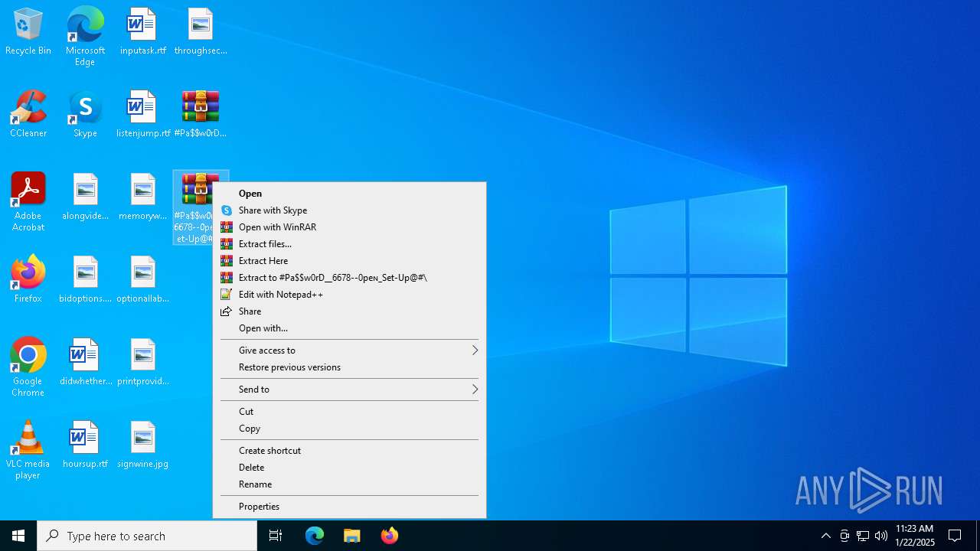Screen dimensions: 980x551
Task: Choose Cut in the context menu
Action: pyautogui.click(x=349, y=412)
